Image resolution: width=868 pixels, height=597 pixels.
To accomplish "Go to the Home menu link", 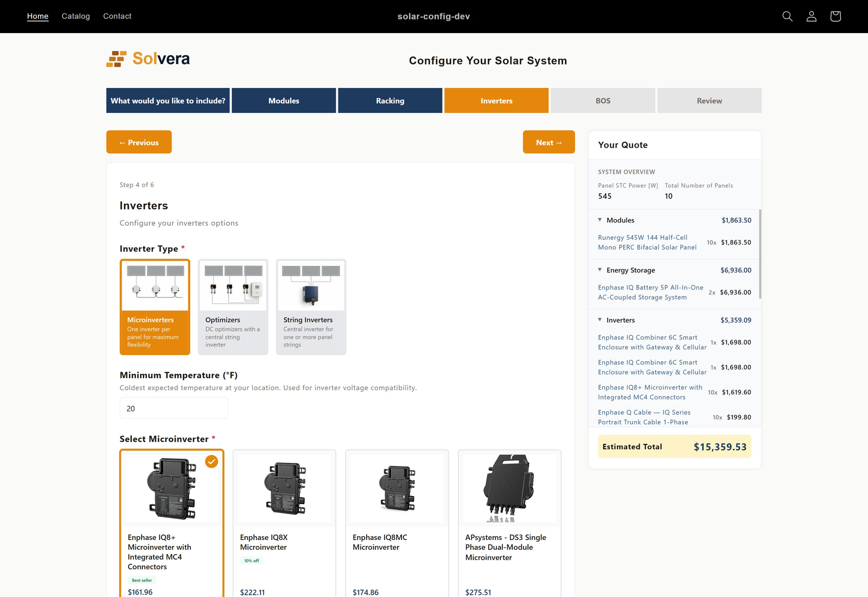I will [38, 16].
